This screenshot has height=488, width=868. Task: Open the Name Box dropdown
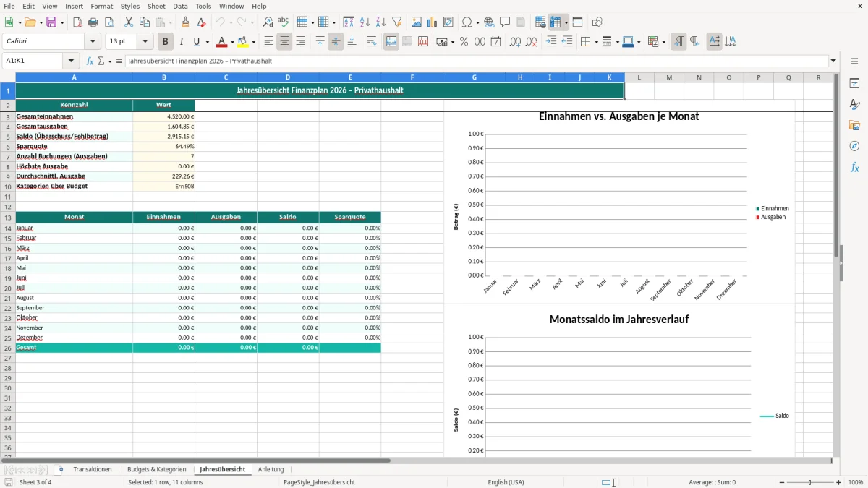pos(71,61)
